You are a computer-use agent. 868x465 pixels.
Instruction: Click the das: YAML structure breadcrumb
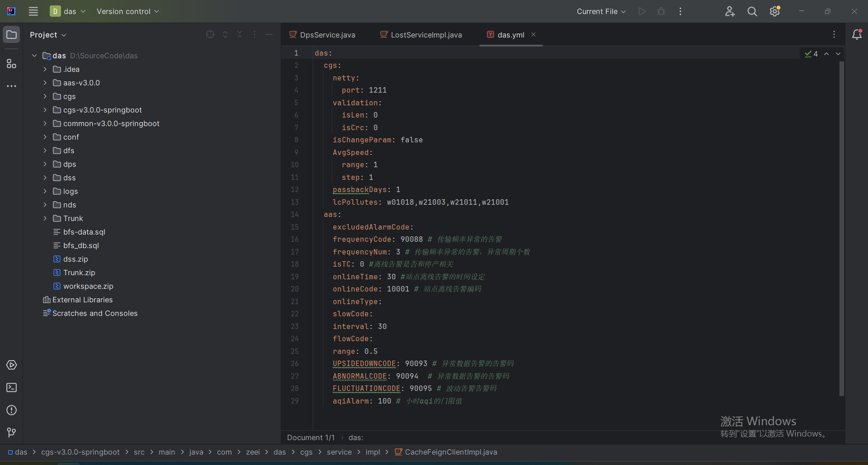(356, 437)
